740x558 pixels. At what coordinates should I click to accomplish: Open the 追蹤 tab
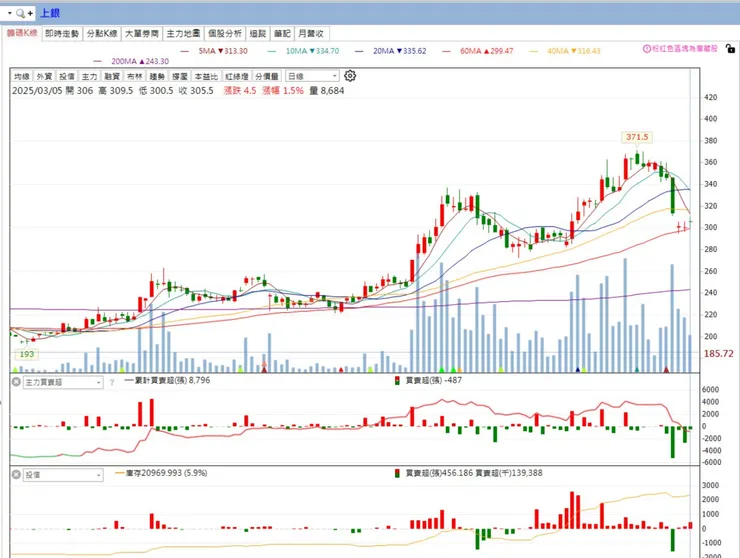click(x=258, y=34)
